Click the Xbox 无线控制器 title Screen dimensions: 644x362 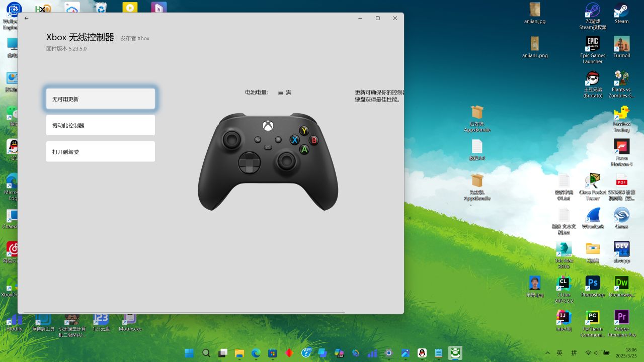(80, 37)
